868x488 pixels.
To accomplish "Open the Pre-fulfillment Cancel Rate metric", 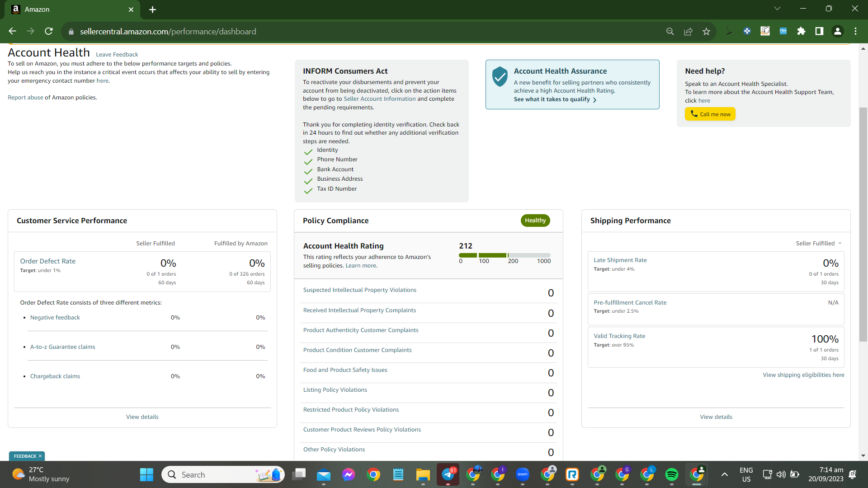I will 630,303.
